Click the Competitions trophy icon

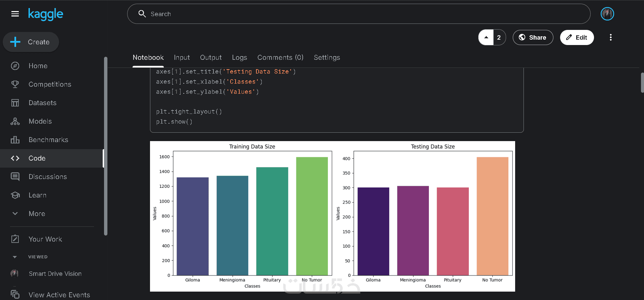point(15,84)
